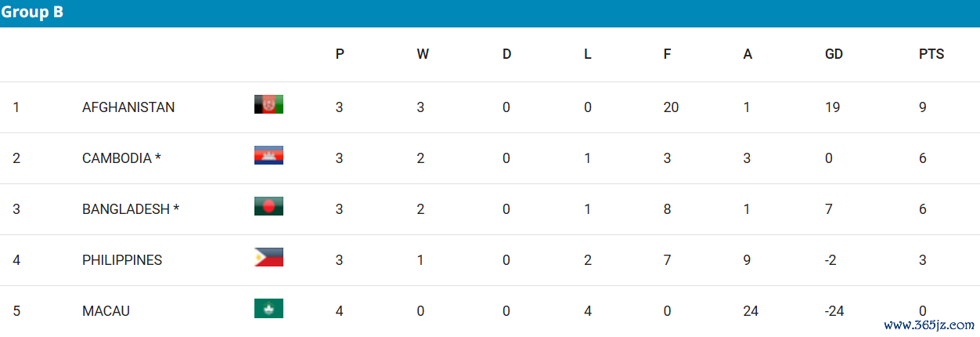Select the MACAU team name
This screenshot has width=980, height=337.
[106, 311]
